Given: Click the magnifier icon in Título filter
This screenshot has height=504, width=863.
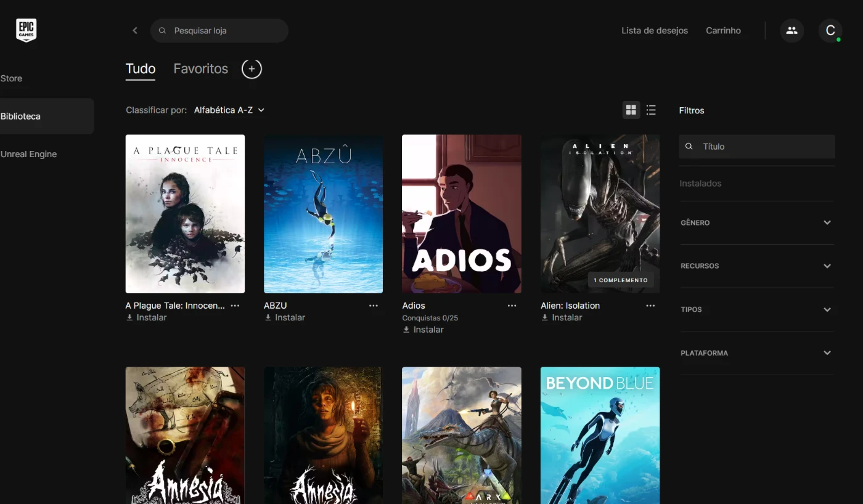Looking at the screenshot, I should (x=689, y=147).
